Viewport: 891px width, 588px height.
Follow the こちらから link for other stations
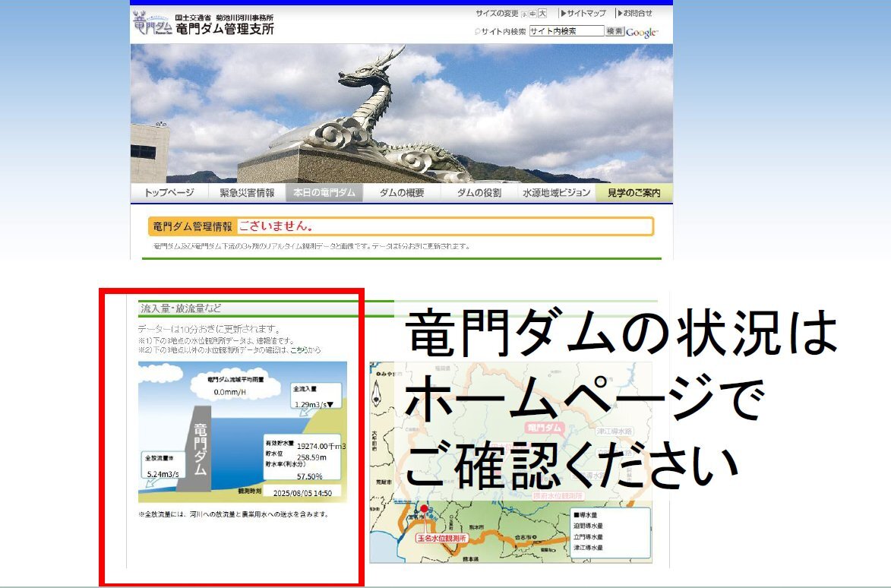(307, 350)
